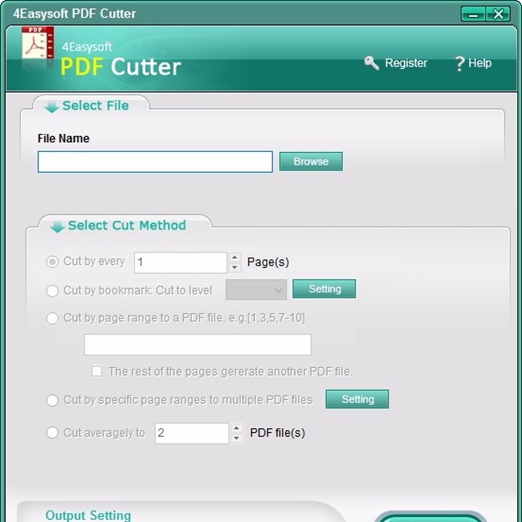The image size is (522, 522).
Task: Increase the Cut by every pages value
Action: point(235,258)
